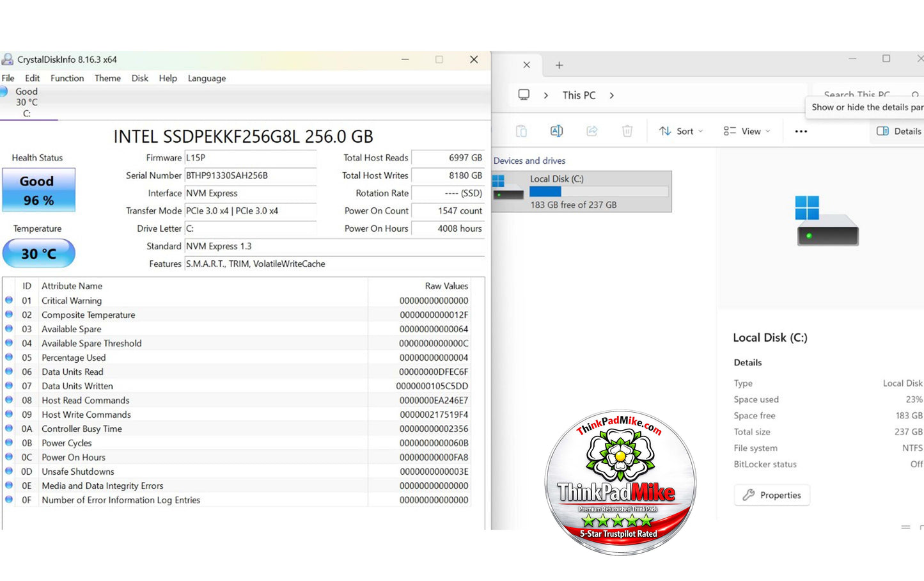Click the Search This PC box
Screen dimensions: 924x581
point(870,95)
